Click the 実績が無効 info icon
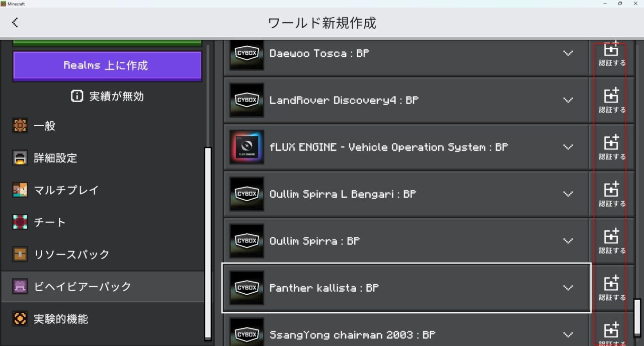The height and width of the screenshot is (346, 644). [76, 96]
